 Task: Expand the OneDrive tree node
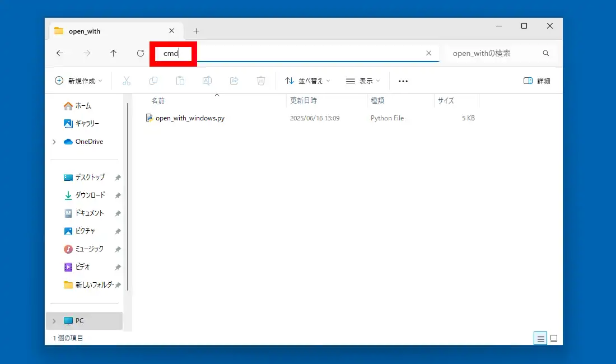point(54,142)
